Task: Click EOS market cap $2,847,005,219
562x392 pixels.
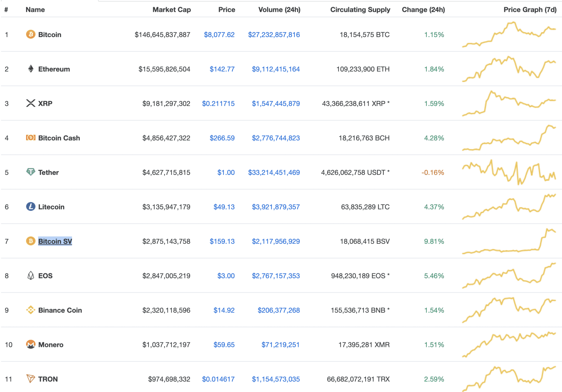Action: [166, 276]
